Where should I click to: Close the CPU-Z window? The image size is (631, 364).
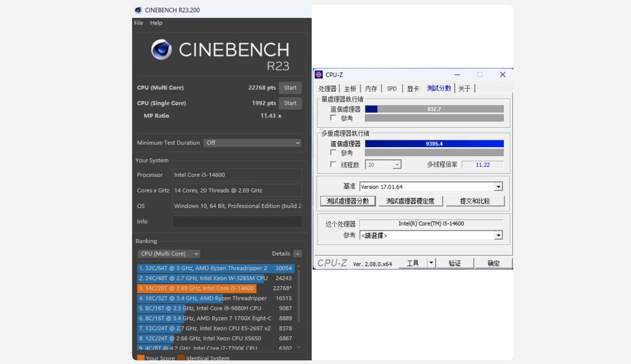503,75
